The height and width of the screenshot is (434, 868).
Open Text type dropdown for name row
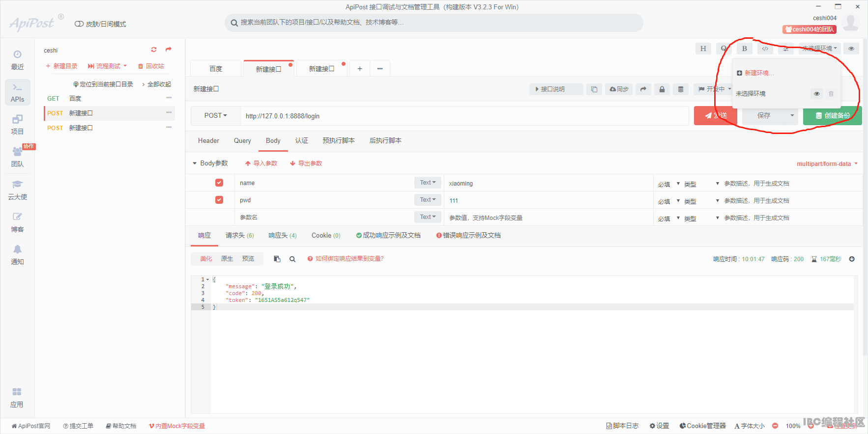coord(428,183)
